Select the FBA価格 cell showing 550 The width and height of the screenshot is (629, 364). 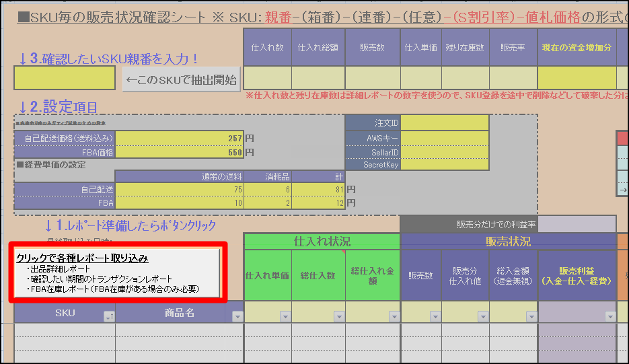pyautogui.click(x=179, y=152)
